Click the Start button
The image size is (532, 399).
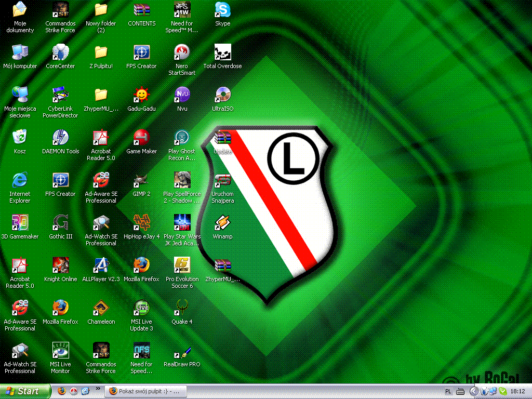coord(25,391)
